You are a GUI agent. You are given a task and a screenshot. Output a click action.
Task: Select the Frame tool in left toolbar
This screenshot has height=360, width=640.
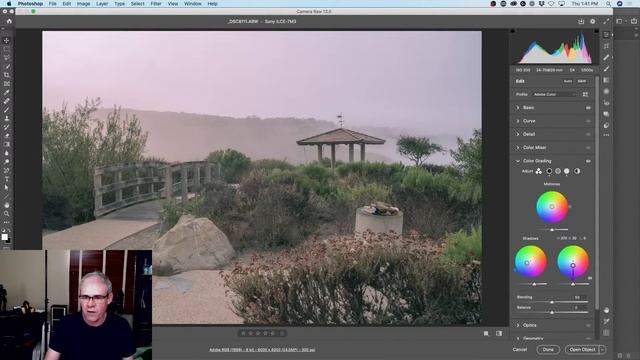click(7, 84)
